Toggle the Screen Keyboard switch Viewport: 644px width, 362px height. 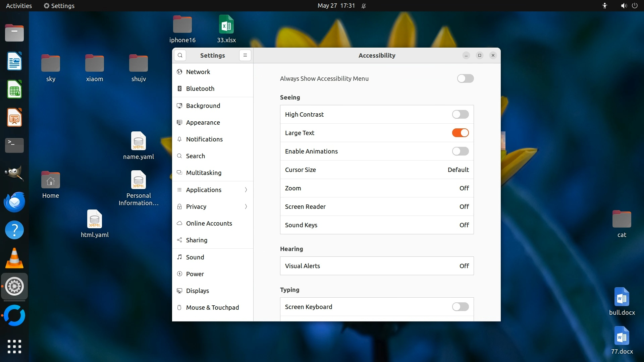click(x=460, y=307)
